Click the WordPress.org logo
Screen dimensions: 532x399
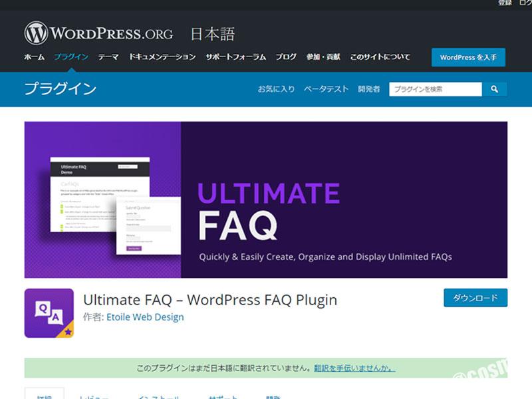(98, 33)
